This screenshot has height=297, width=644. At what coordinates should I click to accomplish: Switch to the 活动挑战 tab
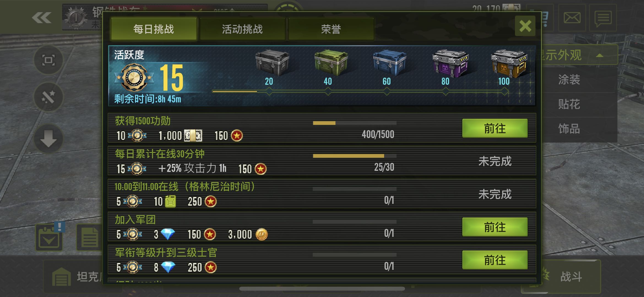[x=242, y=29]
